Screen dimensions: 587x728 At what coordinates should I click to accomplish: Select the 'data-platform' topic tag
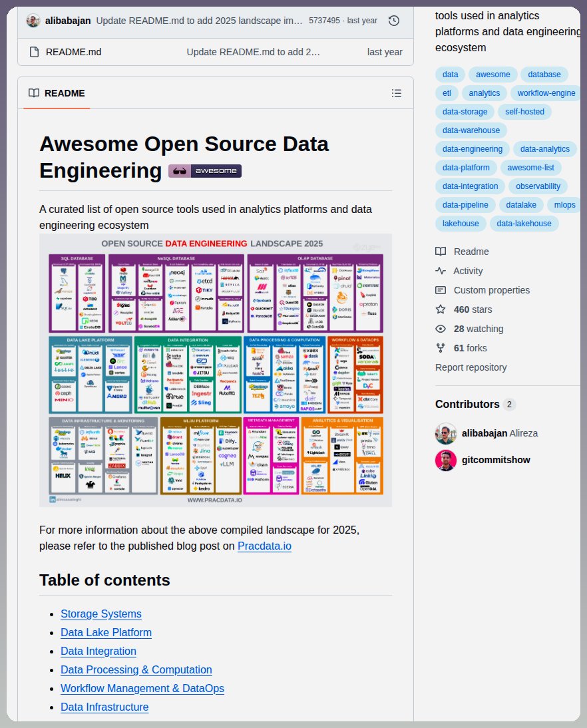click(466, 167)
